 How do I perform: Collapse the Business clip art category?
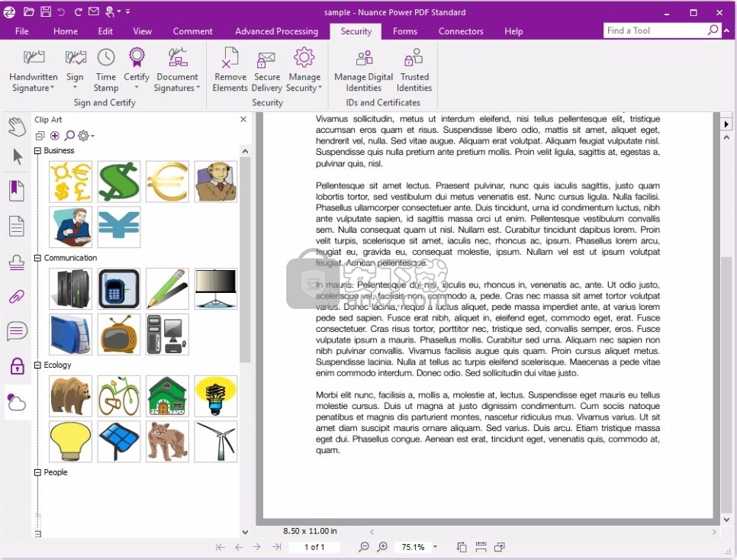coord(37,150)
